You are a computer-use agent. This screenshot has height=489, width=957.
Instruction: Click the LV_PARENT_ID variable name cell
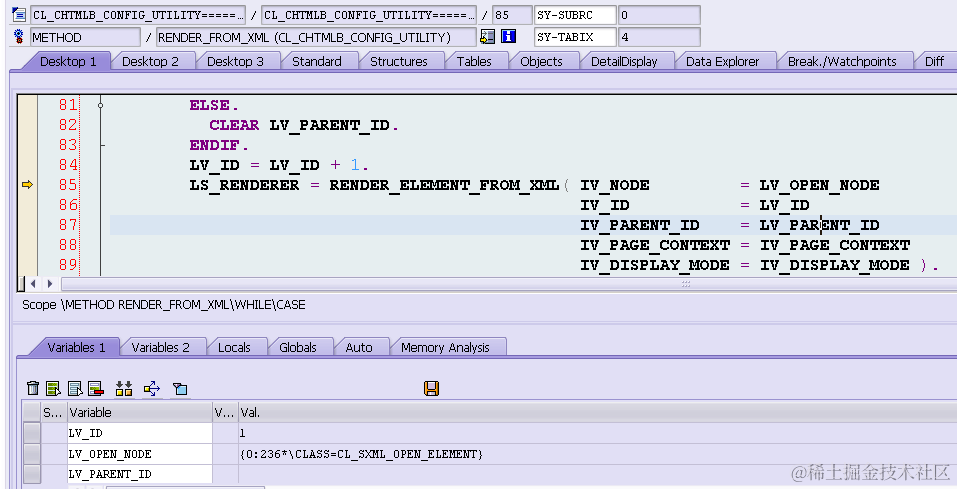[x=139, y=474]
